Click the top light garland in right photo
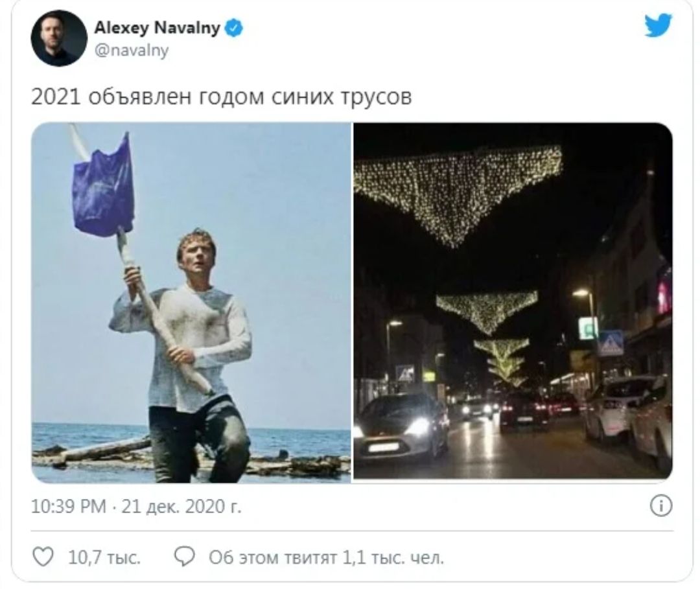Viewport: 700px width, 589px height. [458, 192]
